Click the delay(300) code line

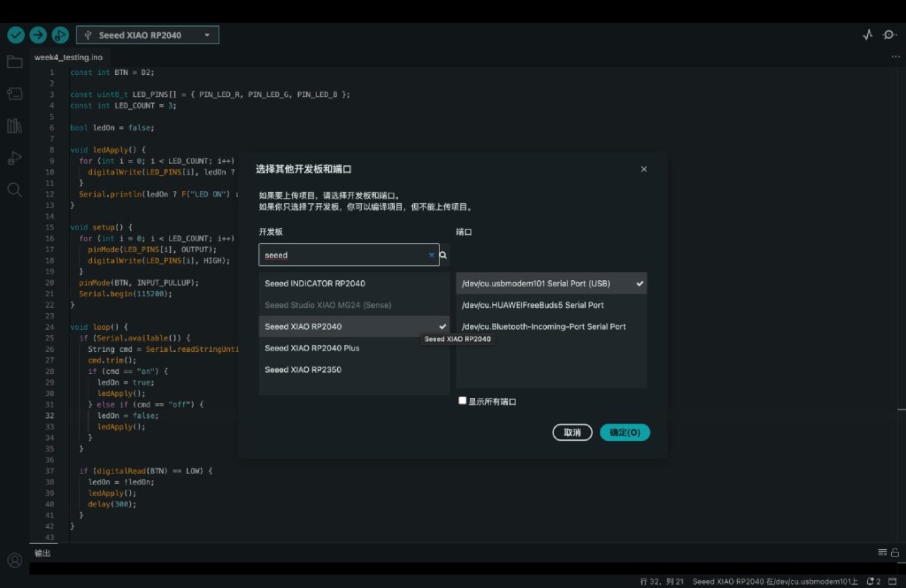112,504
